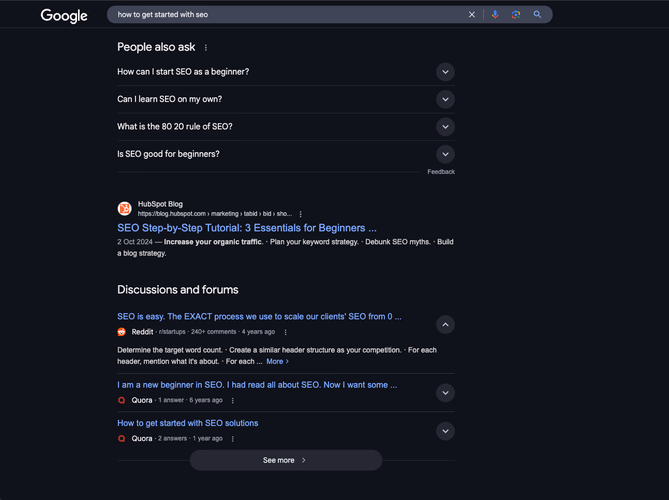Viewport: 669px width, 500px height.
Task: Expand "How can I start SEO as a beginner?"
Action: click(x=446, y=72)
